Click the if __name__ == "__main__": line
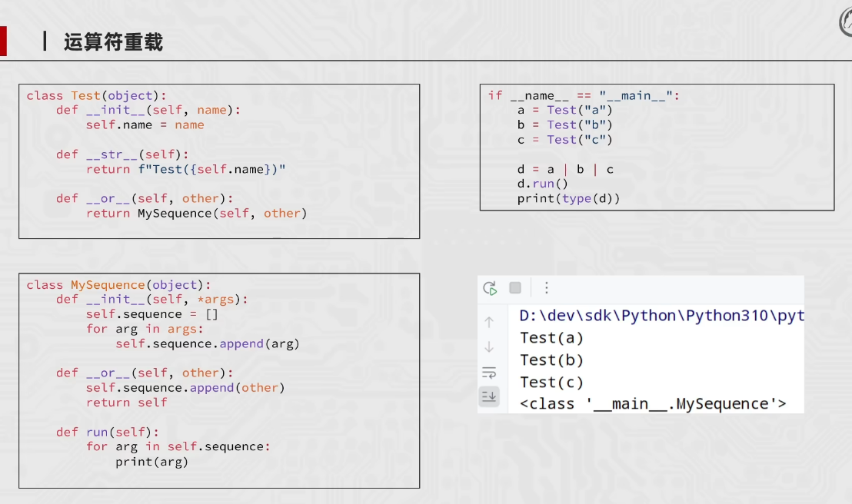Screen dimensions: 852x504 click(584, 95)
